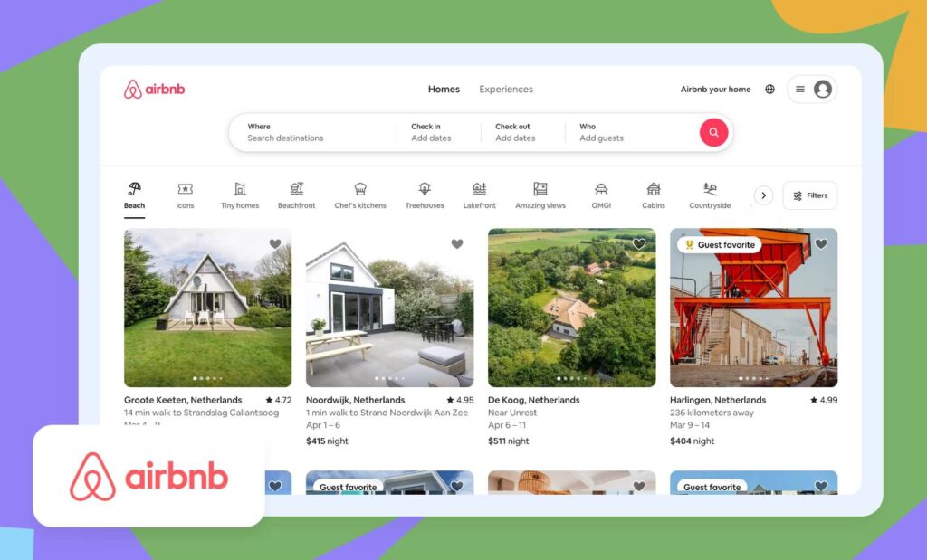Viewport: 927px width, 560px height.
Task: Select the Beach category icon
Action: (134, 189)
